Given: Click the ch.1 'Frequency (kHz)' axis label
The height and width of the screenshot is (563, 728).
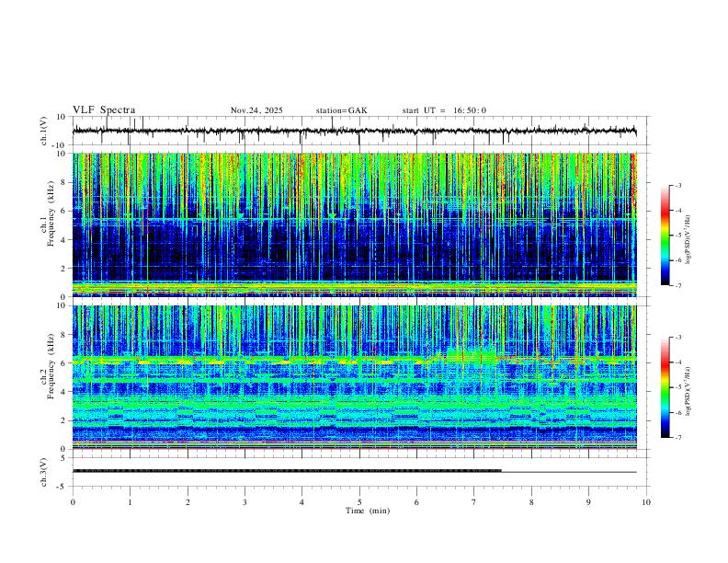Looking at the screenshot, I should pos(51,214).
